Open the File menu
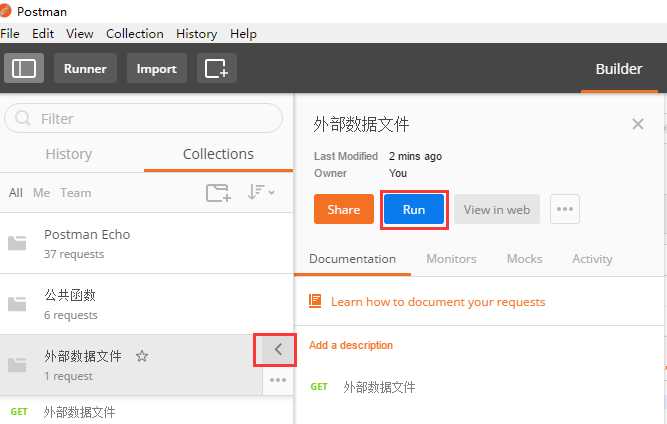 pyautogui.click(x=10, y=34)
